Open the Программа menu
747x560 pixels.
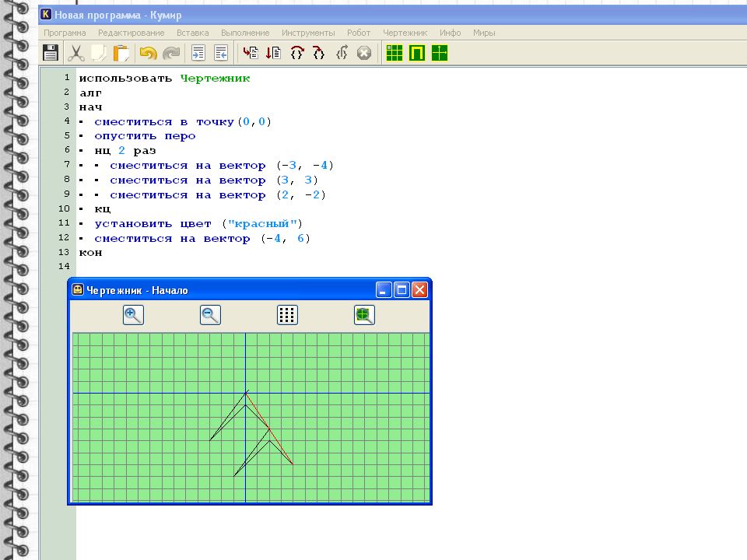pos(65,33)
